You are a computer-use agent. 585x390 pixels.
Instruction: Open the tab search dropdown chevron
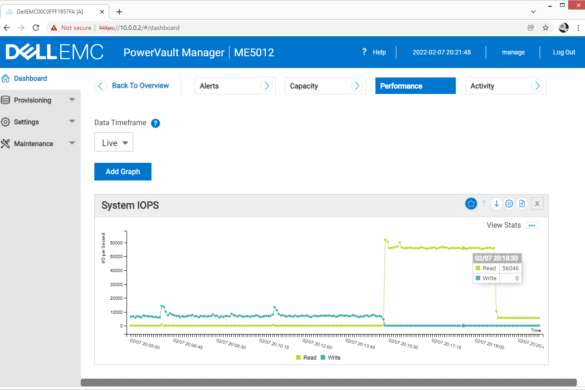pyautogui.click(x=533, y=12)
